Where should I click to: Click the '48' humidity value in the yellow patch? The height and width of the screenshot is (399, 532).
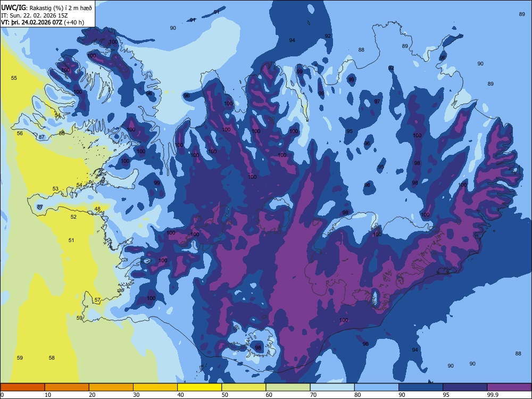(x=97, y=209)
